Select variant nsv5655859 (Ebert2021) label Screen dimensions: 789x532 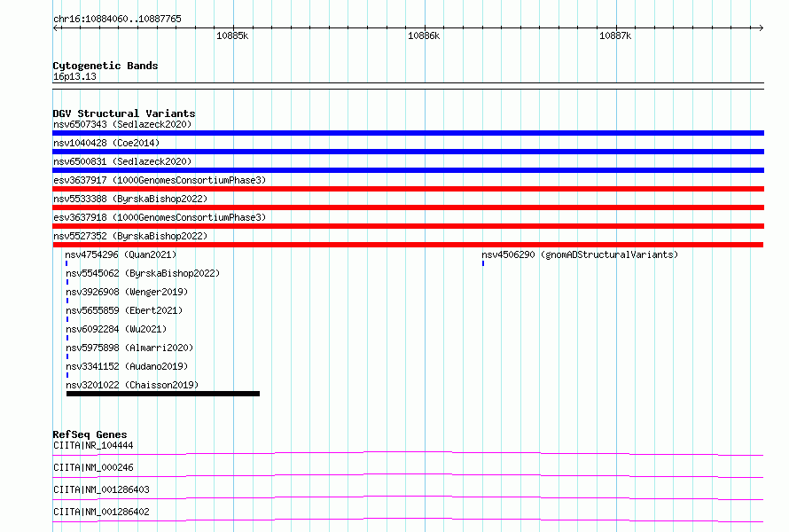pyautogui.click(x=124, y=310)
